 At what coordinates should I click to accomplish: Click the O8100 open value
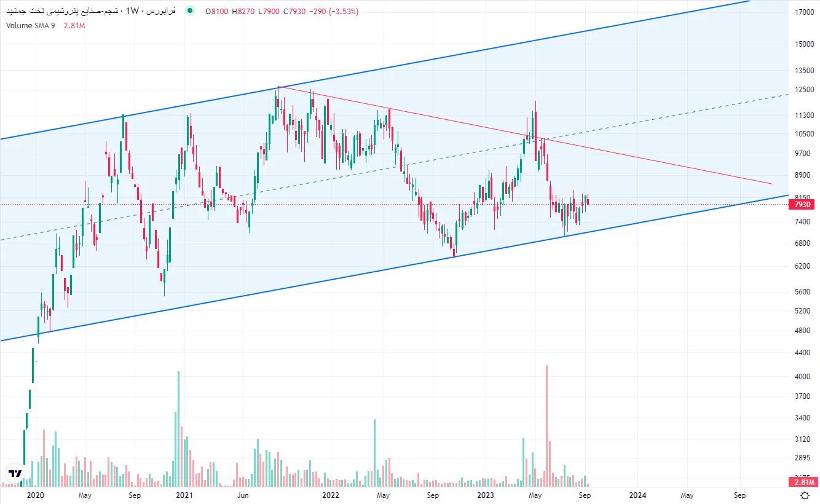[218, 11]
